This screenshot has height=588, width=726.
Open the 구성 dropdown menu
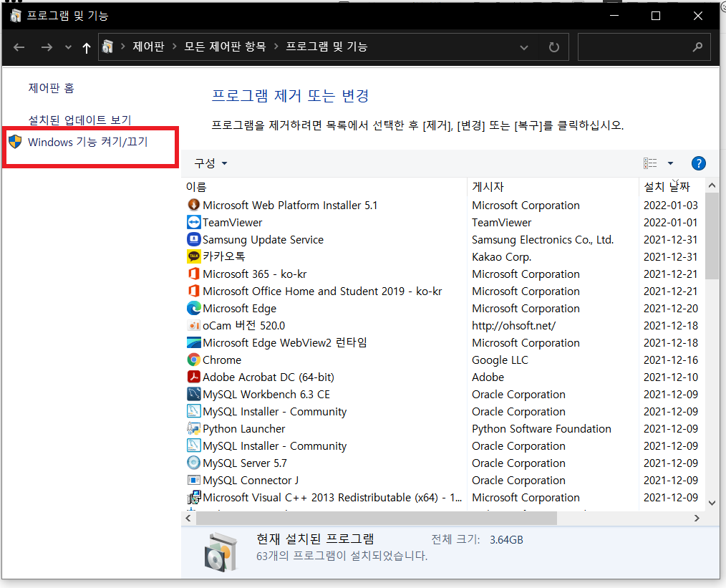(210, 163)
